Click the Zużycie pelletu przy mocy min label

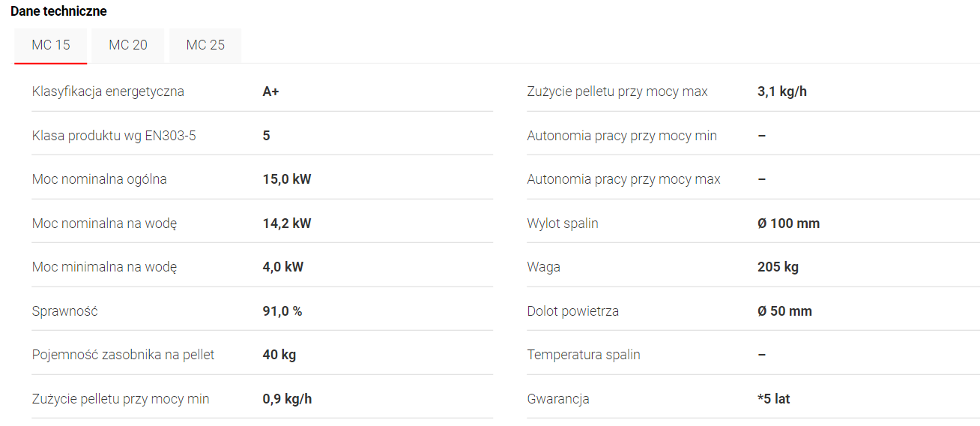click(121, 399)
